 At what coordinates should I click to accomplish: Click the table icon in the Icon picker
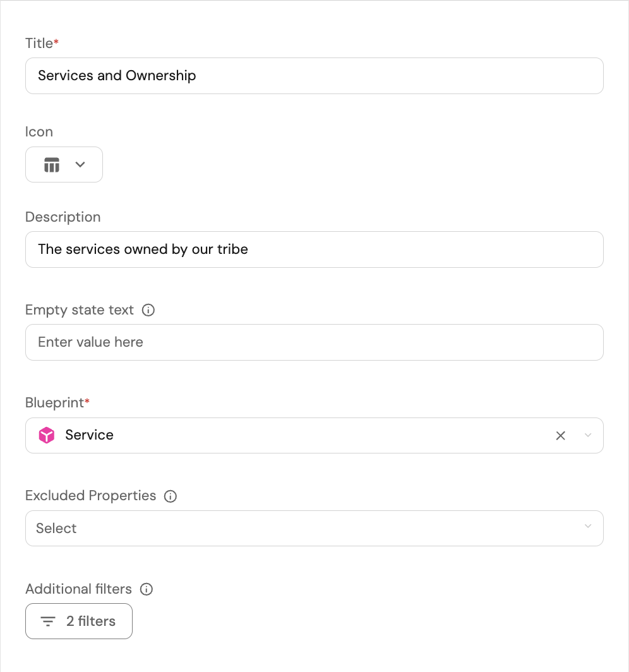(52, 165)
